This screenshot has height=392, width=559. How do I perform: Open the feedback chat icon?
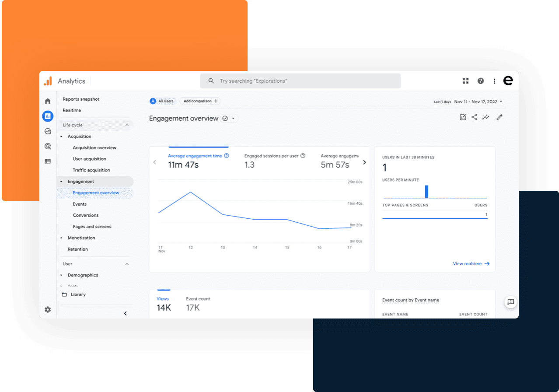[510, 302]
